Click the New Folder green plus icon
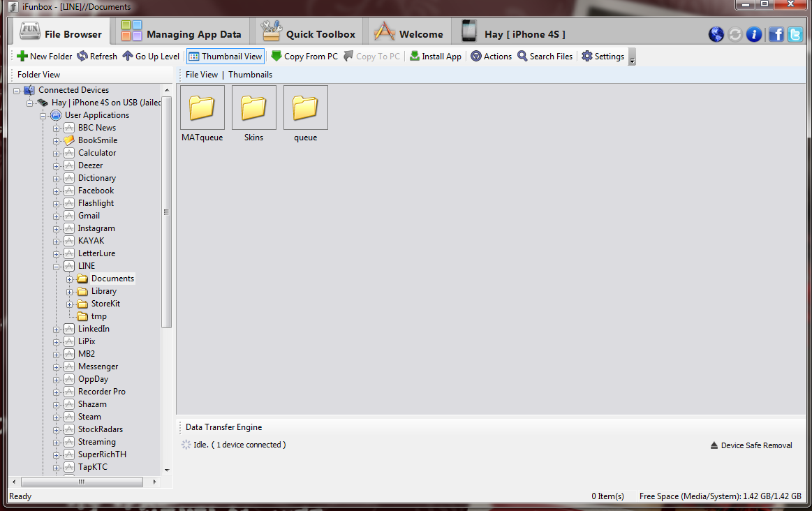The image size is (812, 511). pos(22,56)
